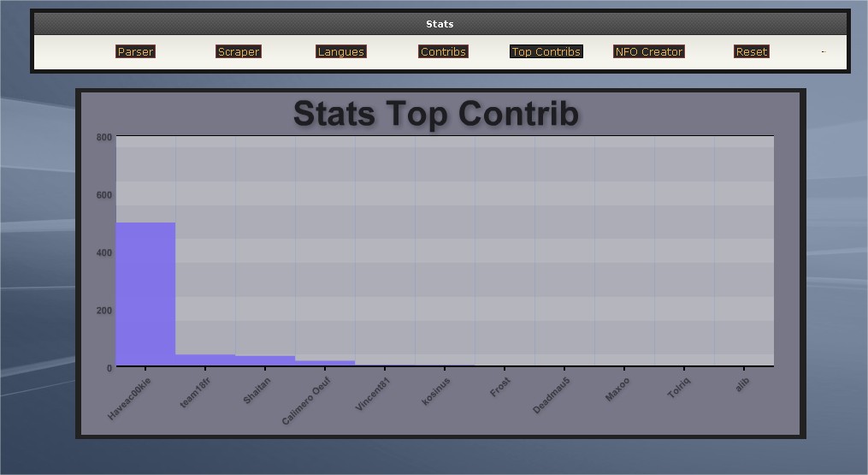This screenshot has height=475, width=868.
Task: Click the team18fr bar in the chart
Action: (205, 360)
